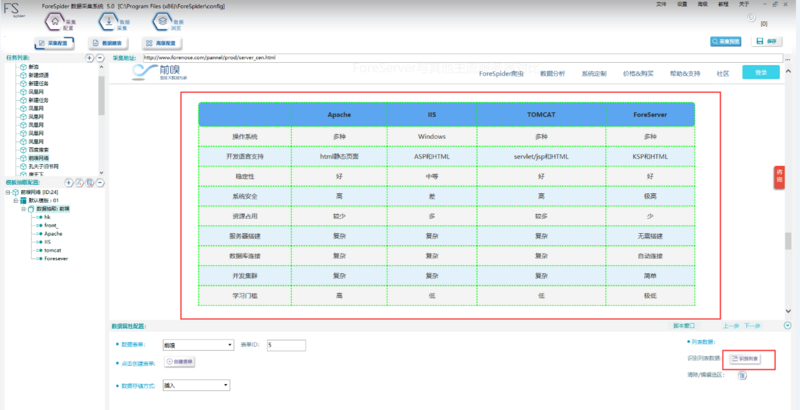This screenshot has height=410, width=800.
Task: Select 新建频道 task in the task list
Action: [x=38, y=75]
